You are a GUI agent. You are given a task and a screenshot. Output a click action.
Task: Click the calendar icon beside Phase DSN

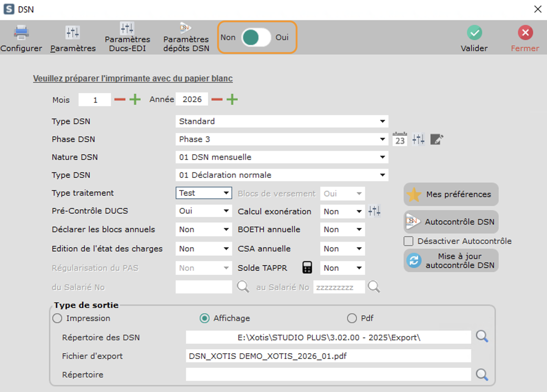[400, 139]
